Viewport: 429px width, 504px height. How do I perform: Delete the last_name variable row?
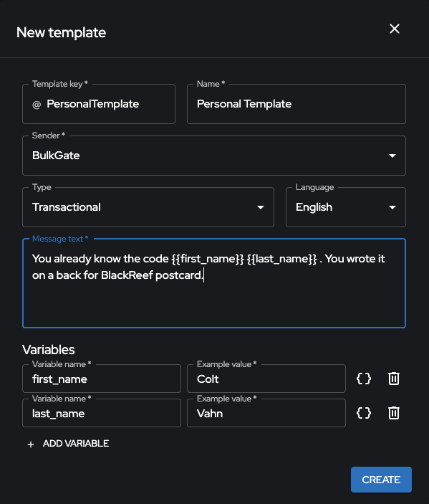[x=394, y=413]
